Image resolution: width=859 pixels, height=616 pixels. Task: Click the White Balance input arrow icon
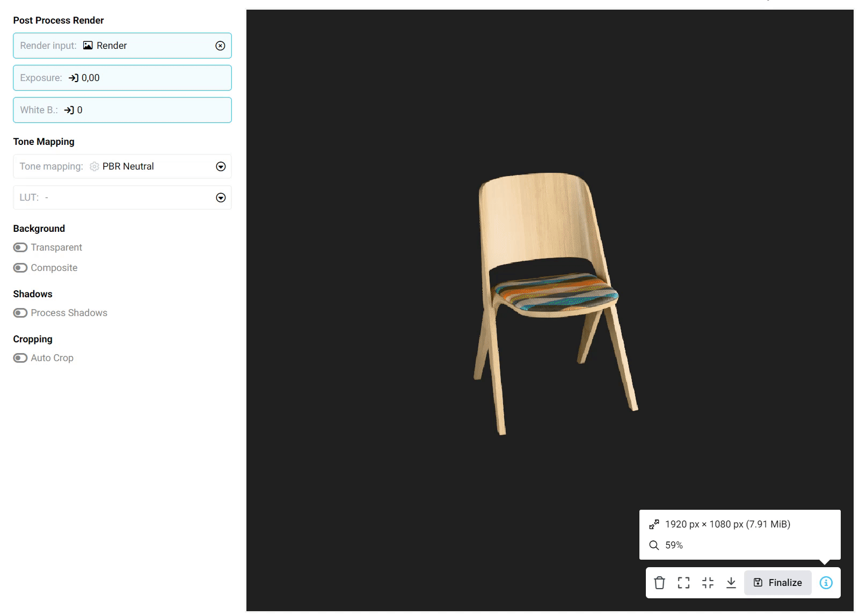pos(69,110)
